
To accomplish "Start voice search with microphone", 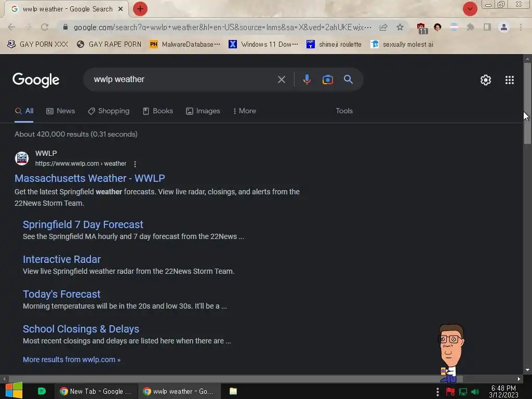I will click(307, 79).
